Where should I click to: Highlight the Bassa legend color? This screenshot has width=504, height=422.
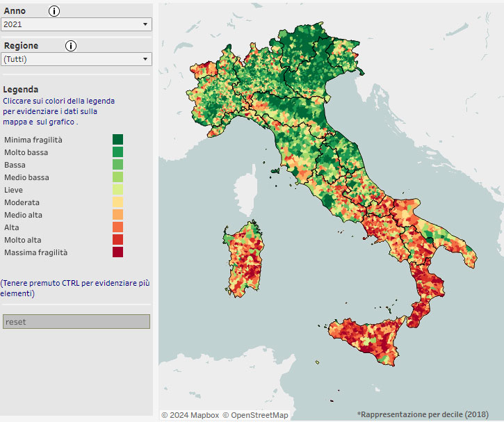tap(117, 165)
